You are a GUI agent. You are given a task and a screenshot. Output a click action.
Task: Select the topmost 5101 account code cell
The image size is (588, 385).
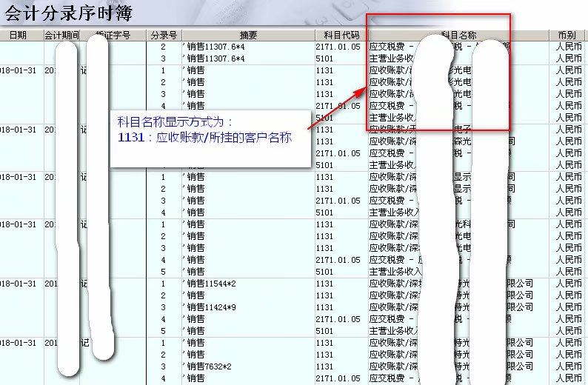pos(324,58)
